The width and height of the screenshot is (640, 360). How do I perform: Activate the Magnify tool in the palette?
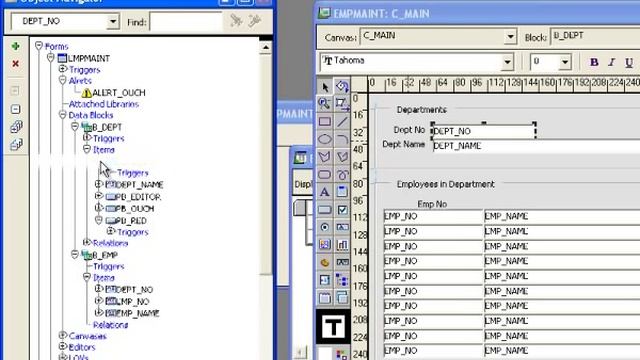tap(325, 104)
